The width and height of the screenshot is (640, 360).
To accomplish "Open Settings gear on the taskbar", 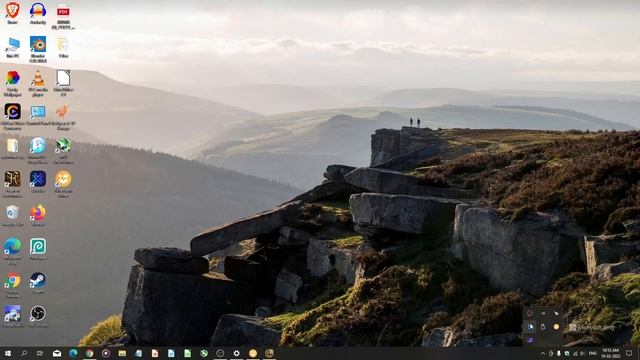I will tap(236, 353).
